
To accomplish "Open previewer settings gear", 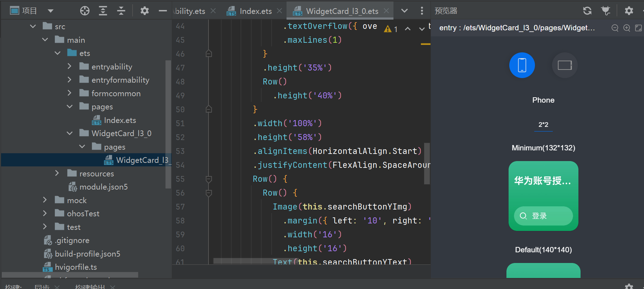I will (629, 11).
